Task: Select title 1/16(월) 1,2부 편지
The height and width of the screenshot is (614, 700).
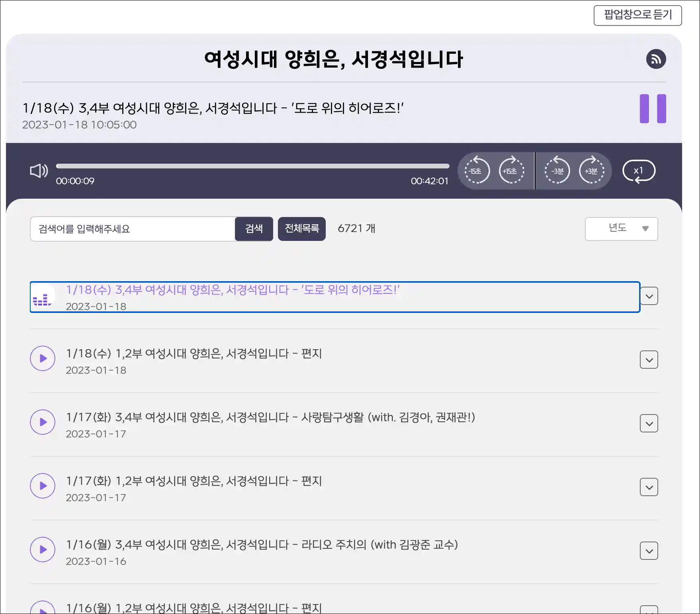Action: coord(194,608)
